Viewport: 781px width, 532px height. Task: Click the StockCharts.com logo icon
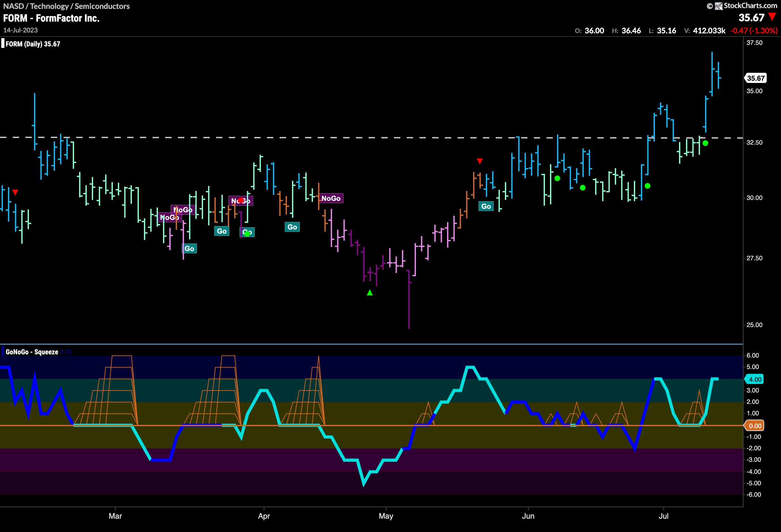719,6
